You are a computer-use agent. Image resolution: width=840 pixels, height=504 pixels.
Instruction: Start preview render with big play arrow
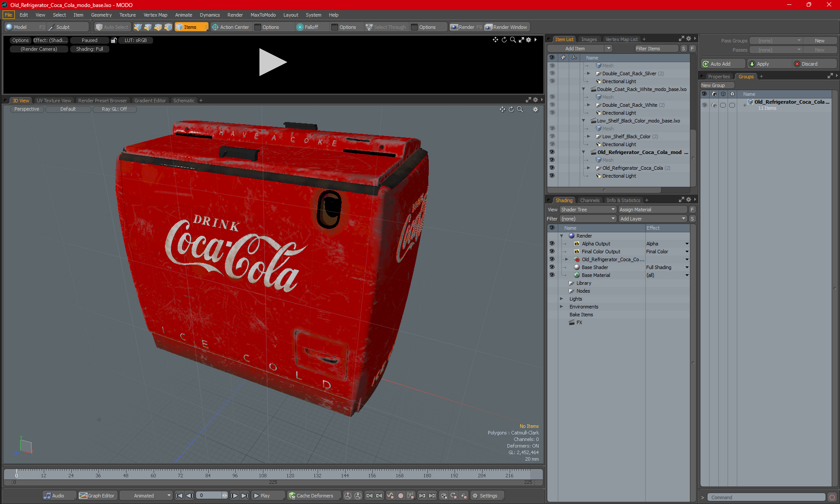pyautogui.click(x=272, y=62)
